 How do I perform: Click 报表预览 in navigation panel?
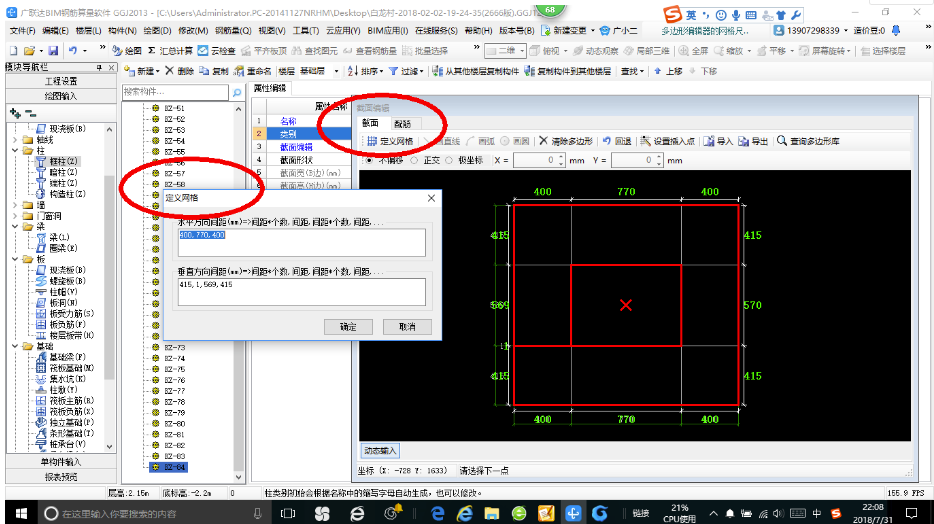point(61,477)
